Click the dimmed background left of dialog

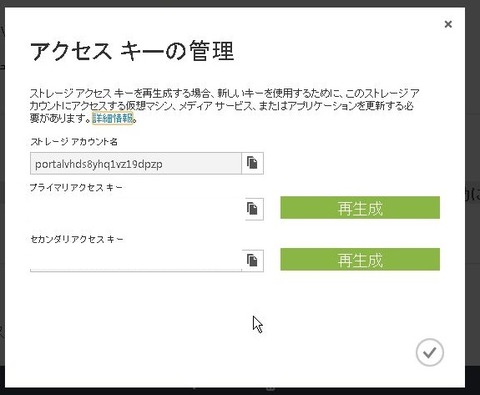2,200
